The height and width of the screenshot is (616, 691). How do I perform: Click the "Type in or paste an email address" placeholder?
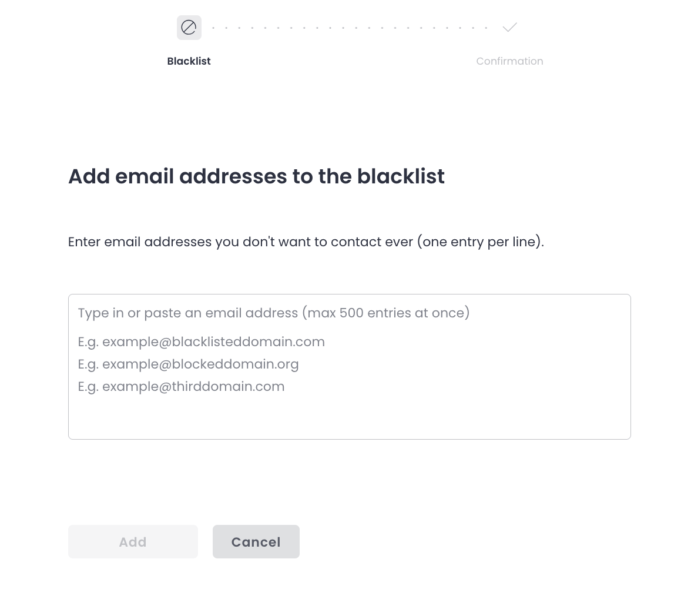[188, 313]
